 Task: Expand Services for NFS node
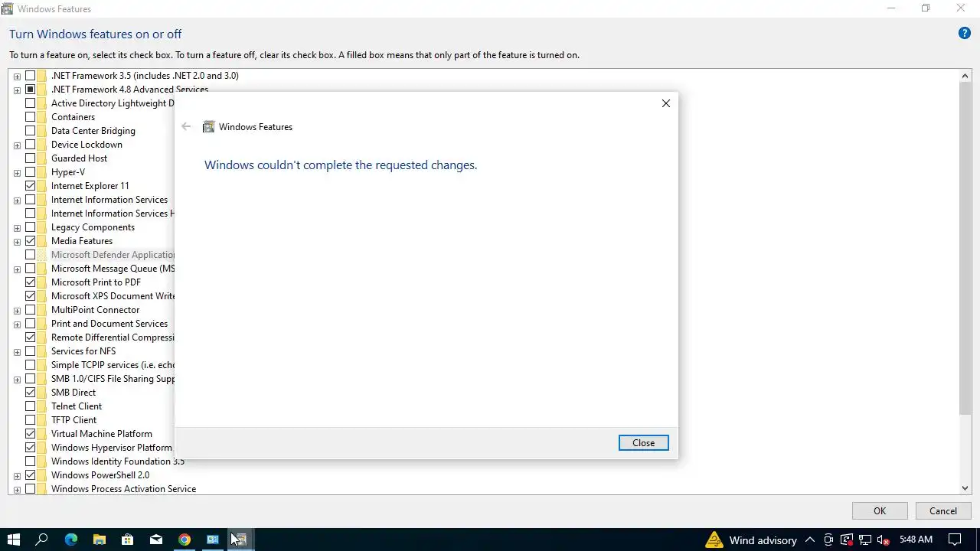(17, 351)
